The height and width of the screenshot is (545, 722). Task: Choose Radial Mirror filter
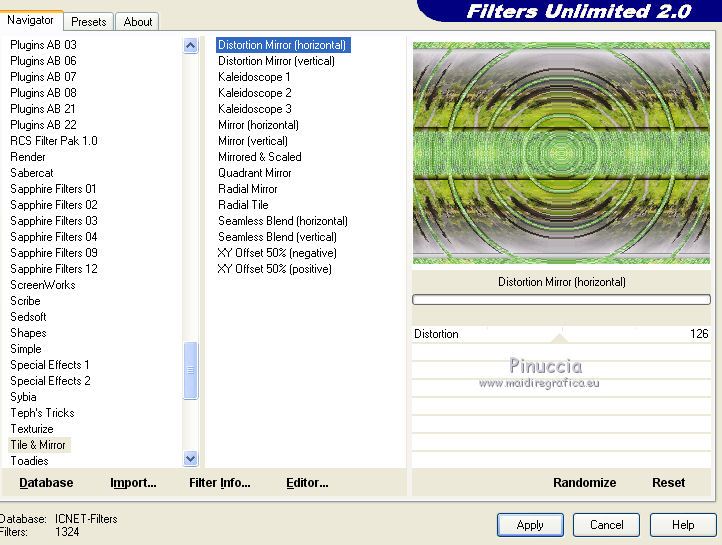[248, 189]
